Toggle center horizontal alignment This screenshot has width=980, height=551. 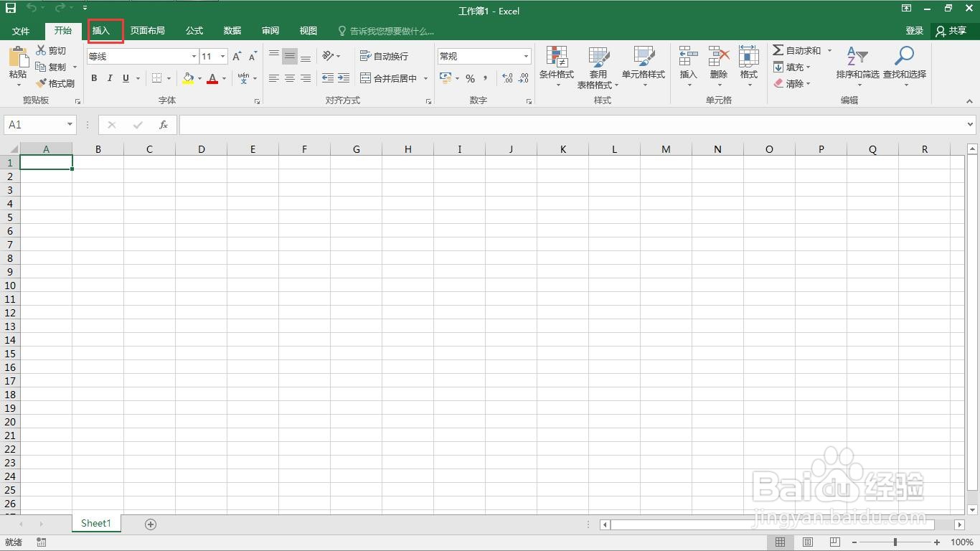coord(290,78)
